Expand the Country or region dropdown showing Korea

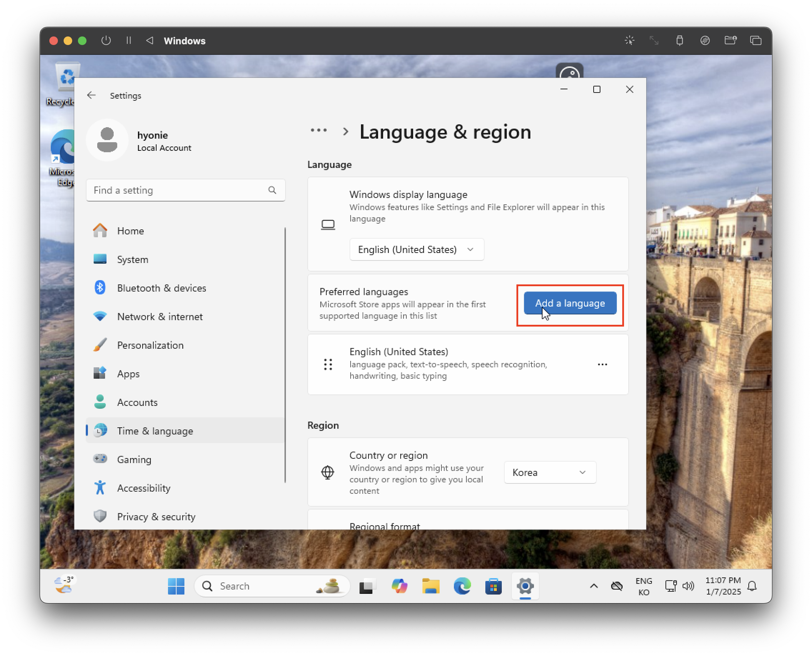pos(550,472)
